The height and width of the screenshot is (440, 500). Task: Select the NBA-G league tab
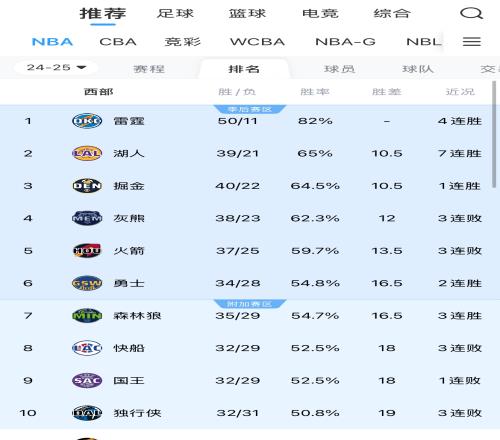coord(345,42)
